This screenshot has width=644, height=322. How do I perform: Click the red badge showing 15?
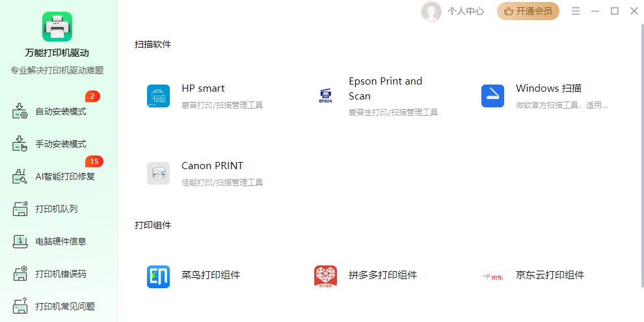pos(94,161)
